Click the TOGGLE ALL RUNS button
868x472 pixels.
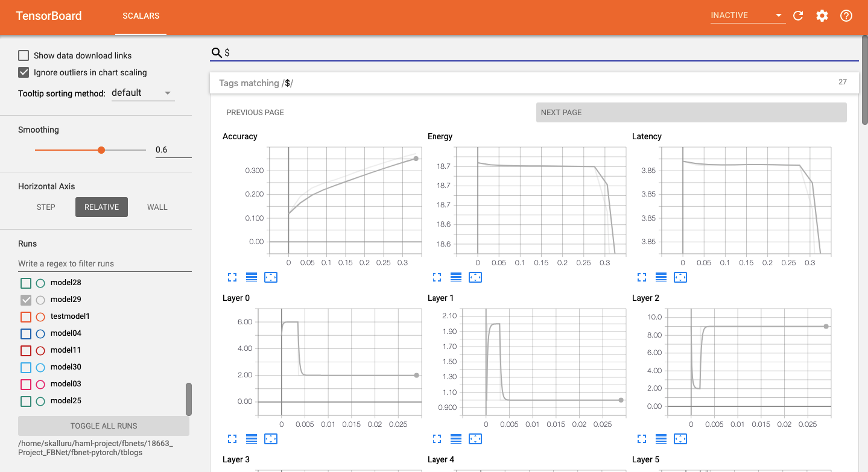pos(104,426)
